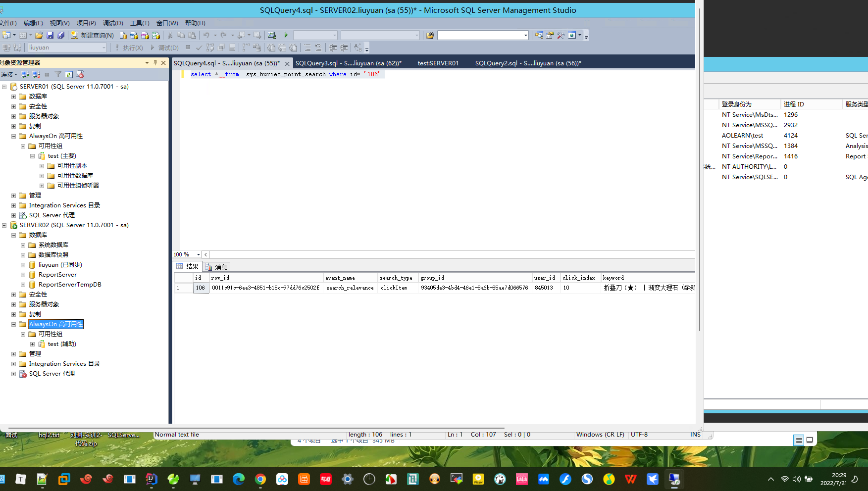Open file with the folder icon
Image resolution: width=868 pixels, height=491 pixels.
[39, 35]
